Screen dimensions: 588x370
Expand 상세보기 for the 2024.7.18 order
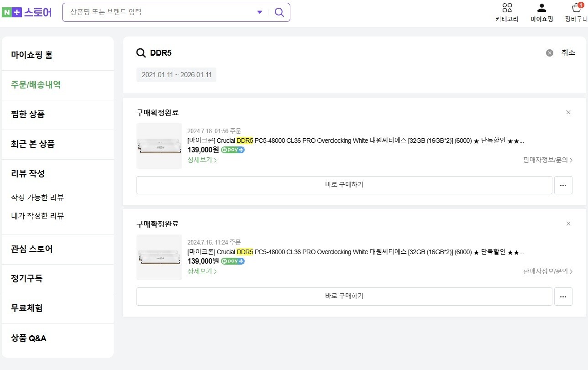pyautogui.click(x=202, y=160)
